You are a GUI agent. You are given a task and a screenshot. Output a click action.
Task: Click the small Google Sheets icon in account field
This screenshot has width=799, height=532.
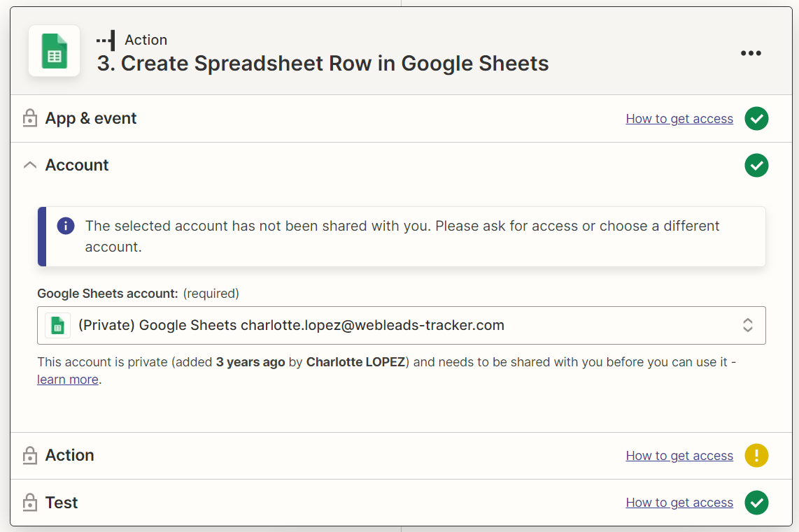pos(57,325)
